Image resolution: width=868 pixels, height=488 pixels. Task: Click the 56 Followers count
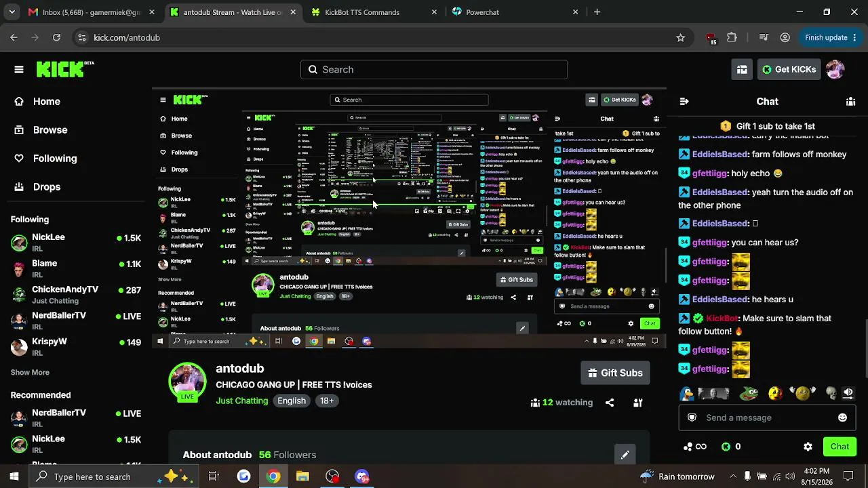click(x=288, y=455)
